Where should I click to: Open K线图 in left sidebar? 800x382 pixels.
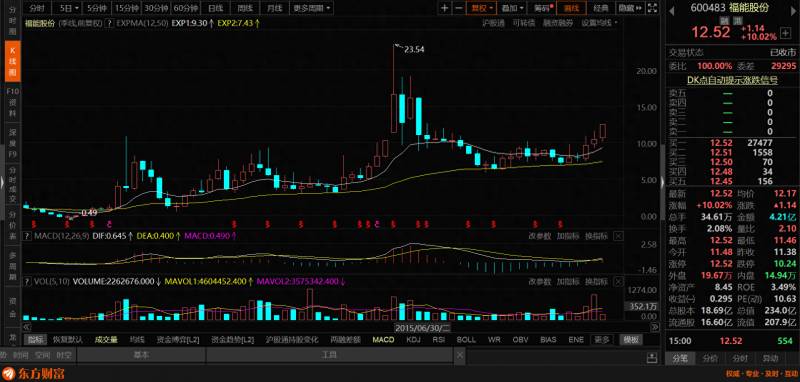13,61
